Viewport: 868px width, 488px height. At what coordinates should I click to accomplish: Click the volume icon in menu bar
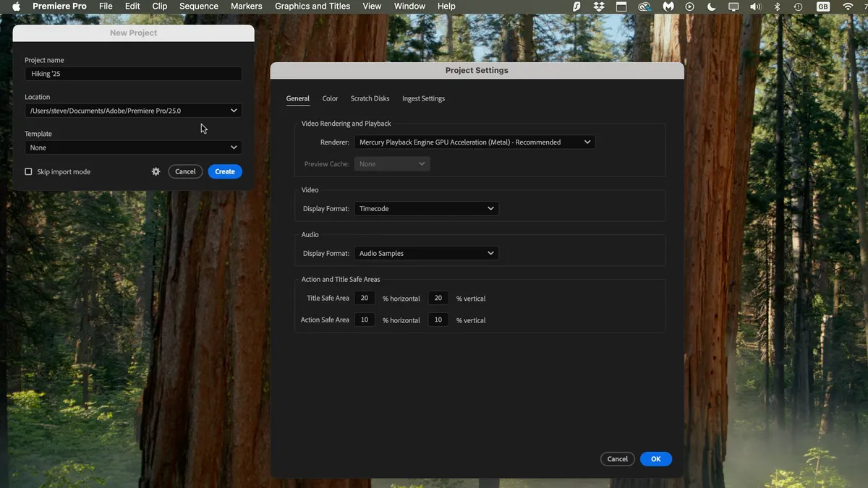[x=754, y=7]
